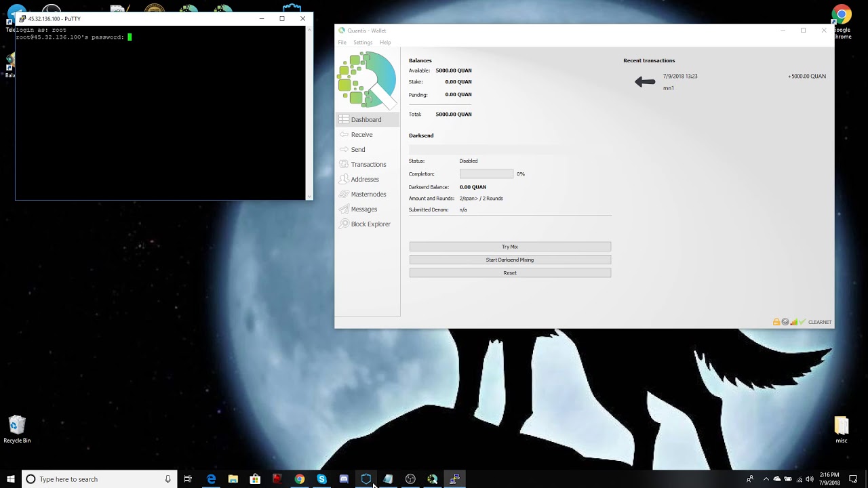Go to the Send page in sidebar
Screen dimensions: 868x488
tap(367, 149)
